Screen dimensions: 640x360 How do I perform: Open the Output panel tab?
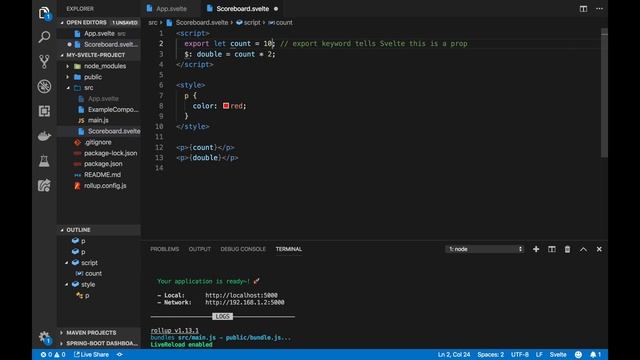pyautogui.click(x=200, y=249)
